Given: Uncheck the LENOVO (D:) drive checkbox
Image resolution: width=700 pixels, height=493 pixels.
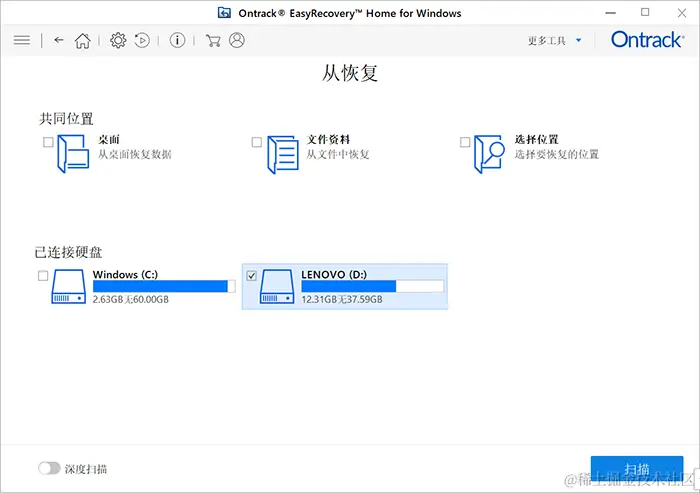Looking at the screenshot, I should coord(251,276).
